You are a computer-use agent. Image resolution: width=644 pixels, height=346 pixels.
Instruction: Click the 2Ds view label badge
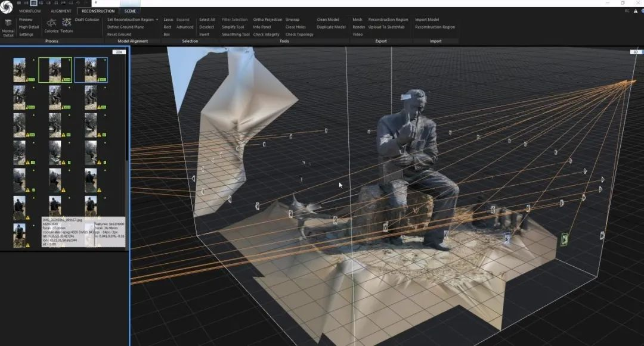(x=117, y=52)
